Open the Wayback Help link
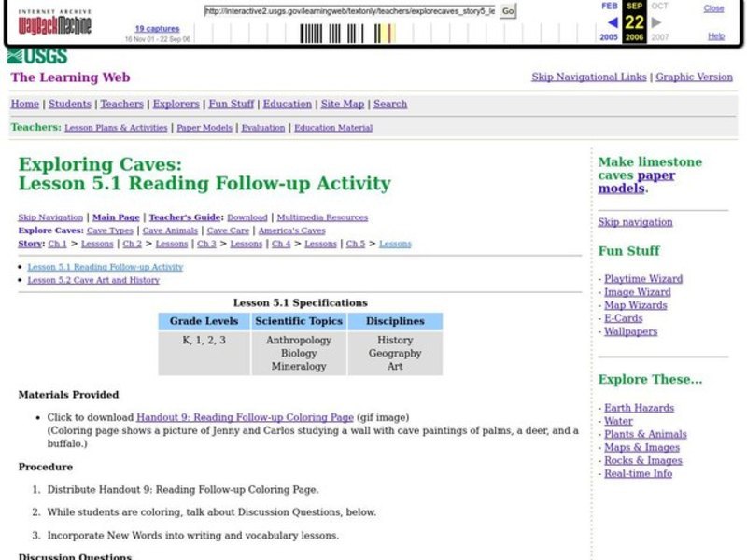Viewport: 747px width, 560px height. point(715,35)
